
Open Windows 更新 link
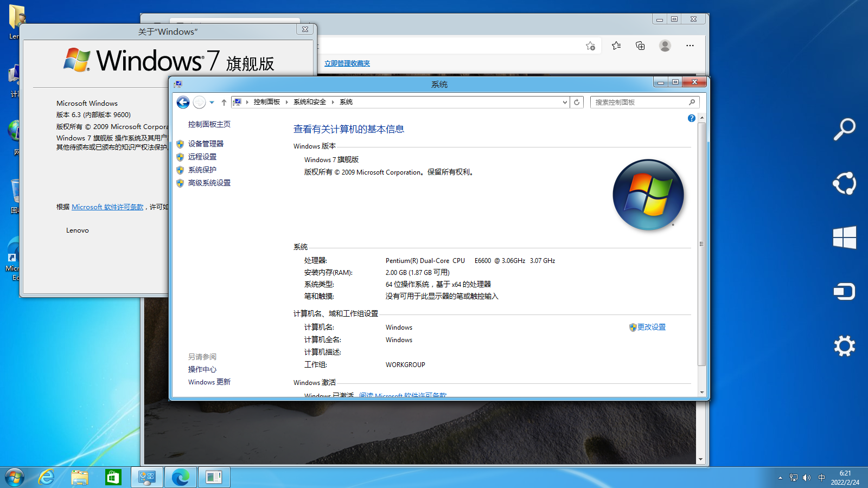point(209,382)
